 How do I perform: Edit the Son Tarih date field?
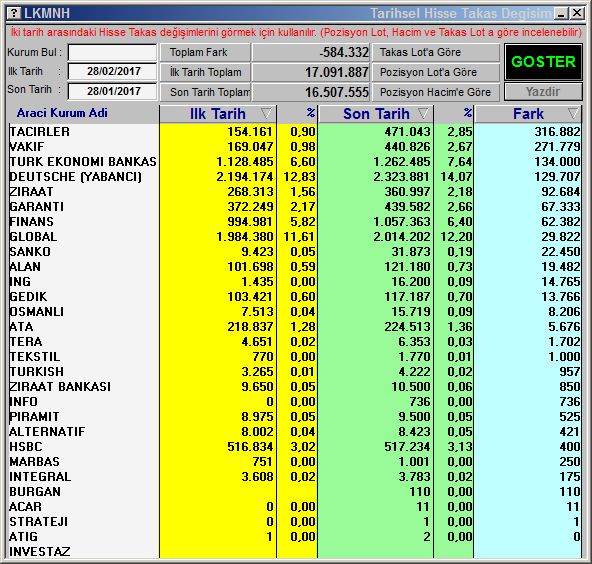coord(113,91)
